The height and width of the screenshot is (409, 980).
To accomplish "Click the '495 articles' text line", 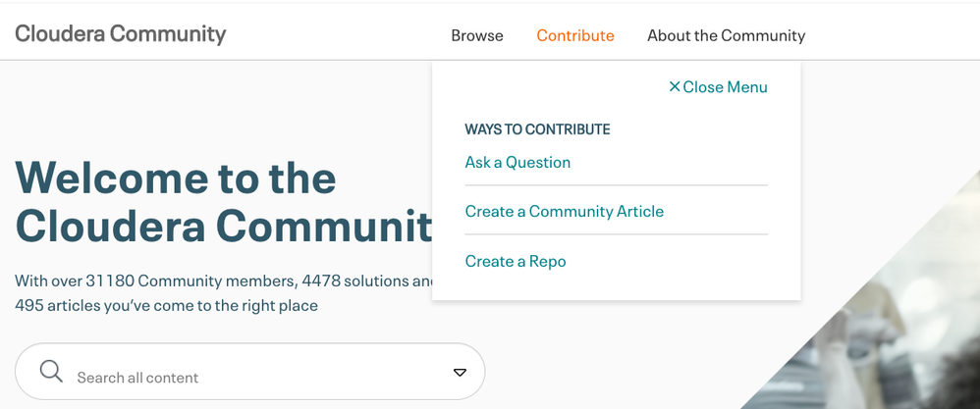I will coord(167,305).
